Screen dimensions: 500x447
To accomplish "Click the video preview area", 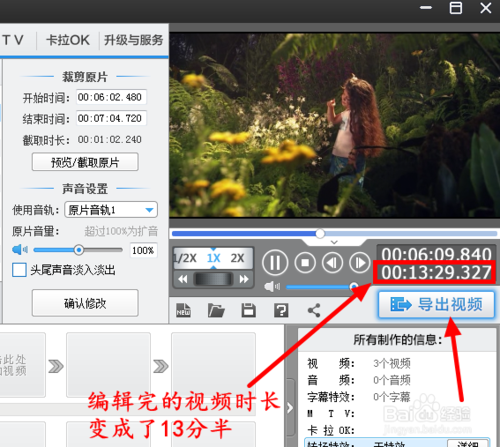I will pyautogui.click(x=334, y=125).
